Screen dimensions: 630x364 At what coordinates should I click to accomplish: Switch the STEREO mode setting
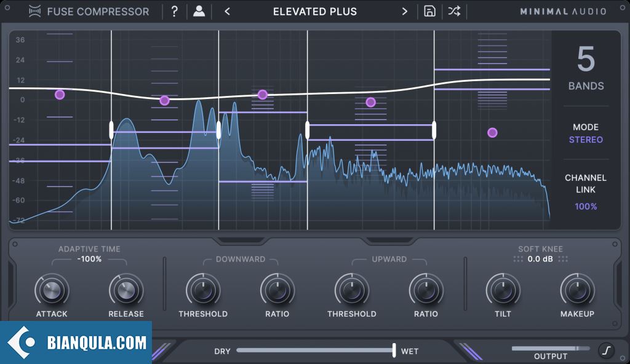click(586, 140)
